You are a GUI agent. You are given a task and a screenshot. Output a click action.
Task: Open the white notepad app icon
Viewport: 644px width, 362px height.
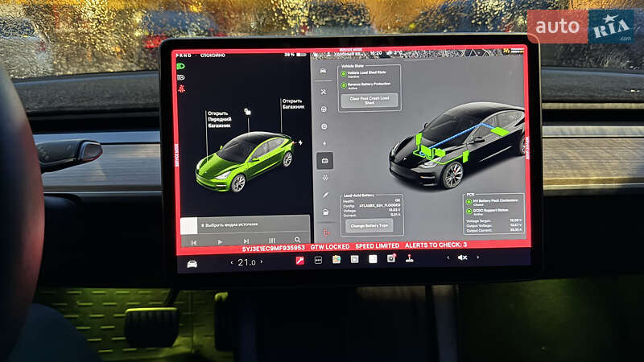[373, 258]
